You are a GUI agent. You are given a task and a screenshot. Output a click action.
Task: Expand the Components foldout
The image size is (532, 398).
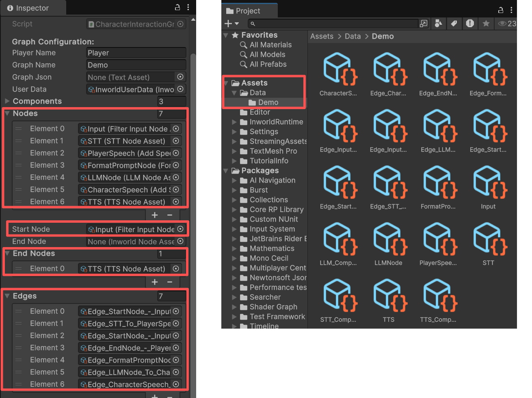click(x=7, y=101)
